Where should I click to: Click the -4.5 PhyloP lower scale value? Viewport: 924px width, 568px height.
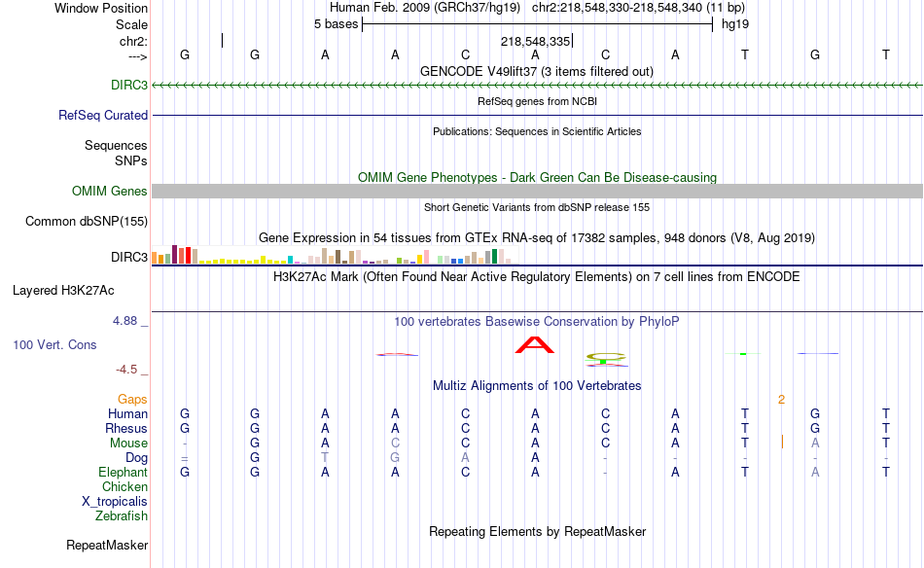point(126,370)
